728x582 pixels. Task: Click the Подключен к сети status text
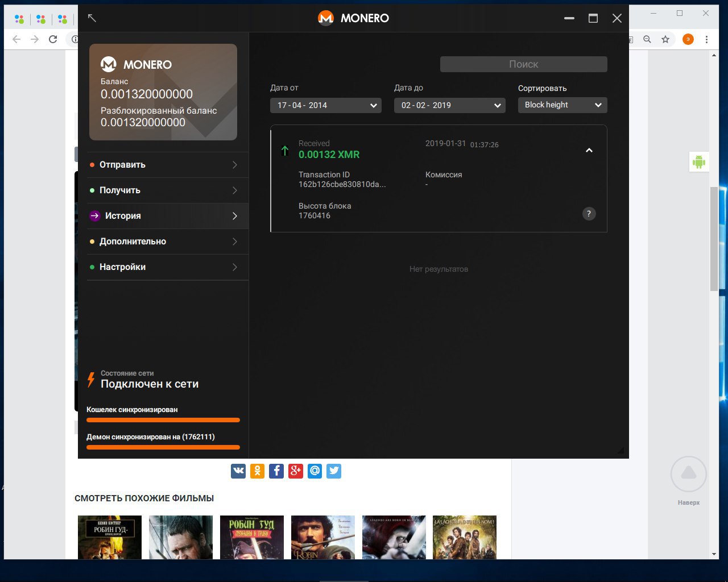pyautogui.click(x=150, y=384)
